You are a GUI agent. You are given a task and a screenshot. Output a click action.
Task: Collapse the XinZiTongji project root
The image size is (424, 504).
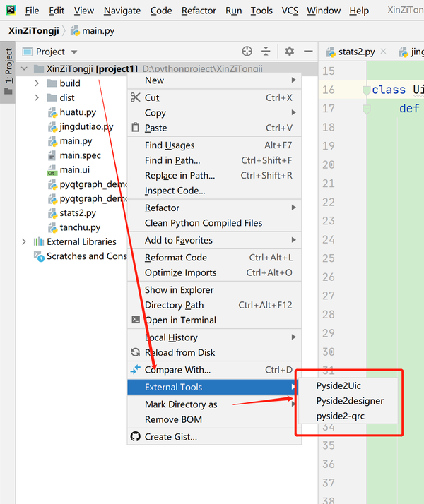(x=24, y=68)
